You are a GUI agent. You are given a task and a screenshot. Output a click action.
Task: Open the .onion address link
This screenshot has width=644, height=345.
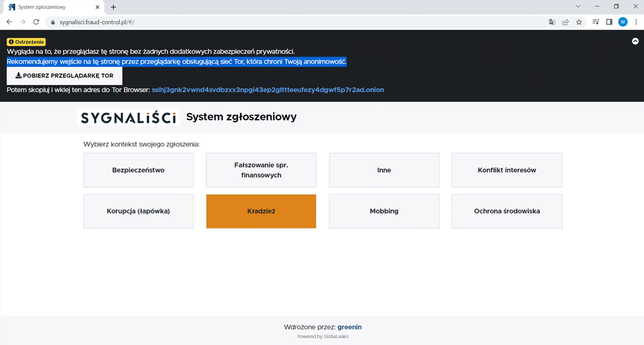pyautogui.click(x=268, y=90)
